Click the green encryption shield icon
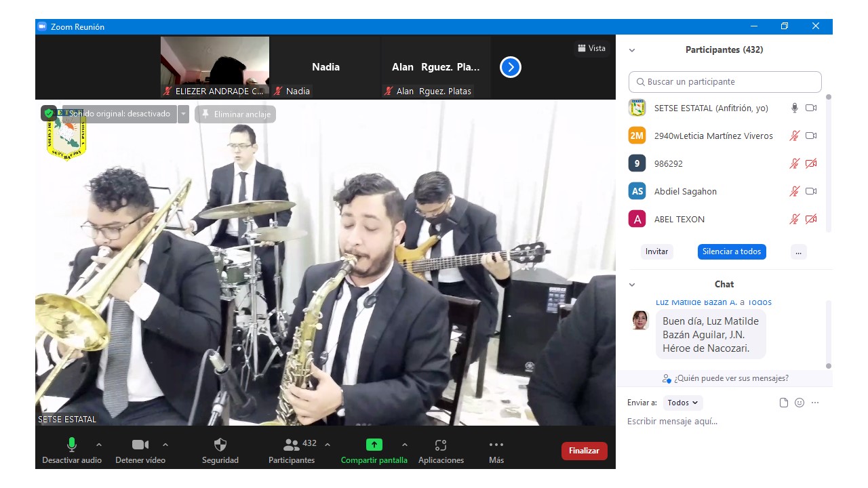 pos(49,113)
